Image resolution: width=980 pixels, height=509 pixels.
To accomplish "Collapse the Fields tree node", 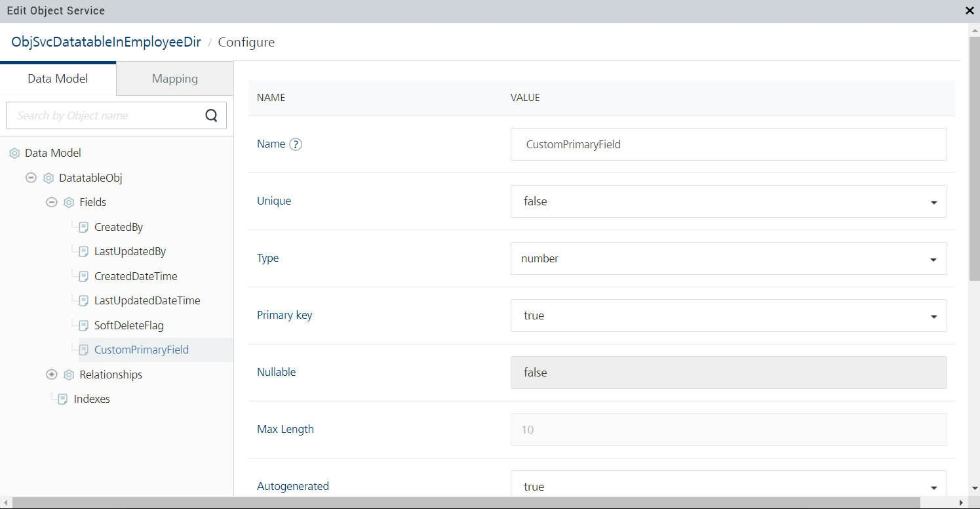I will (x=52, y=203).
